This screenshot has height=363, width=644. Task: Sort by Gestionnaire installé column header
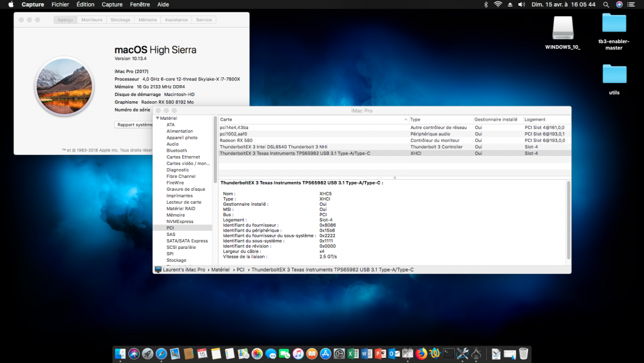pyautogui.click(x=498, y=120)
